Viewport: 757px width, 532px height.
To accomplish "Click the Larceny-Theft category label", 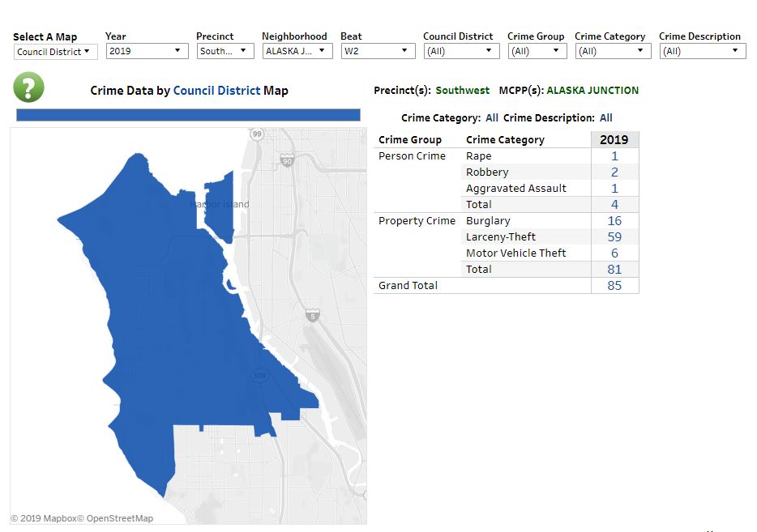I will 501,236.
